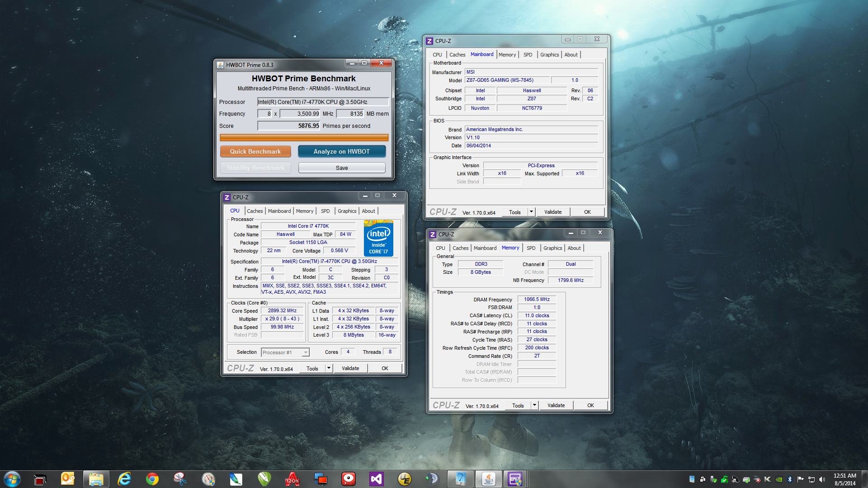Click the red eye icon on taskbar
Viewport: 868px width, 488px height.
348,479
